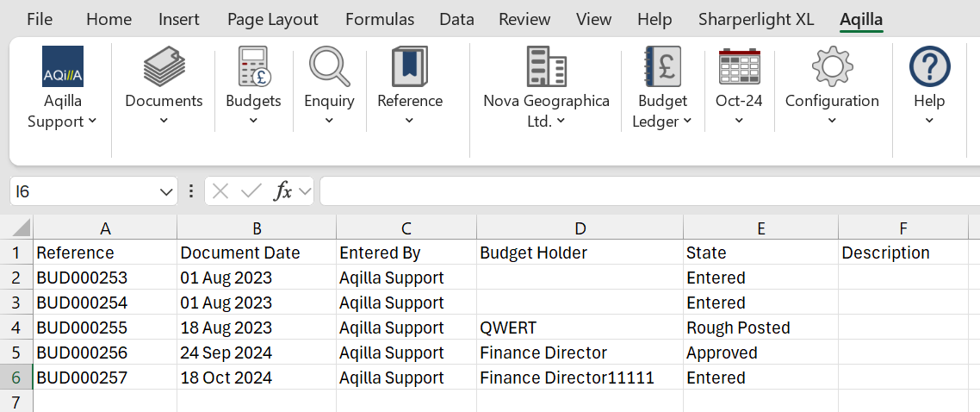
Task: Expand the Insert Function fx button
Action: (x=283, y=191)
